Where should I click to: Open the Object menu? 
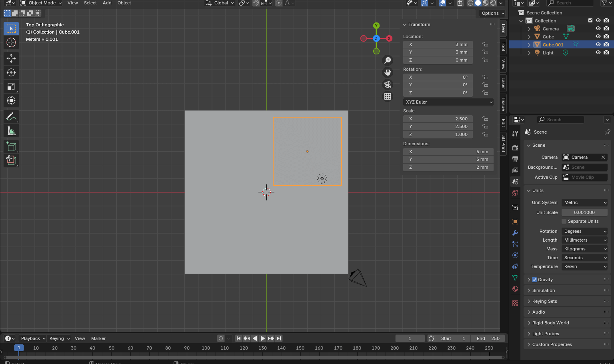(x=124, y=3)
